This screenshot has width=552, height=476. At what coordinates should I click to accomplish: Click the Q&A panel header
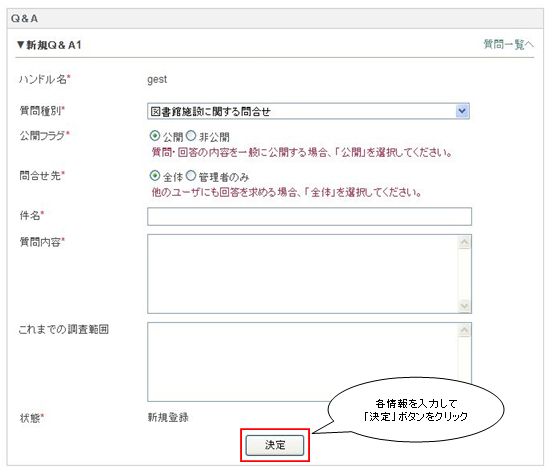click(275, 18)
